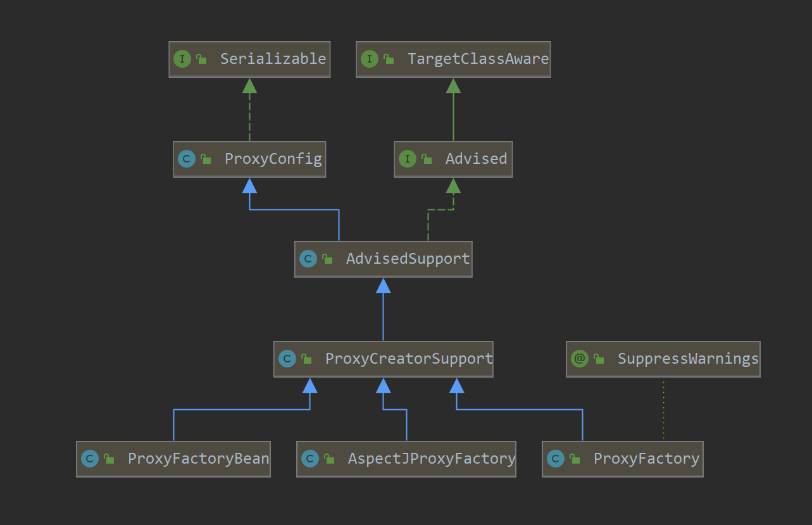Viewport: 812px width, 525px height.
Task: Click the green lock icon on AdvisedSupport
Action: pos(327,259)
